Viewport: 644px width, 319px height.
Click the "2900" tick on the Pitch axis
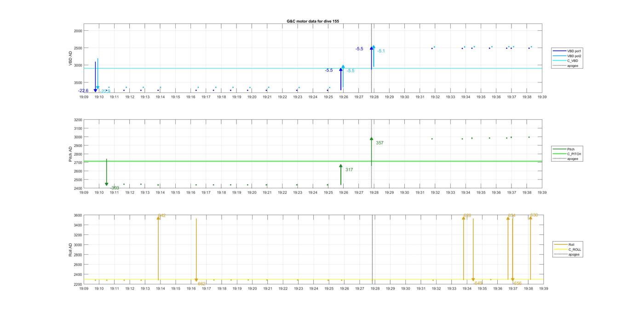(x=78, y=145)
